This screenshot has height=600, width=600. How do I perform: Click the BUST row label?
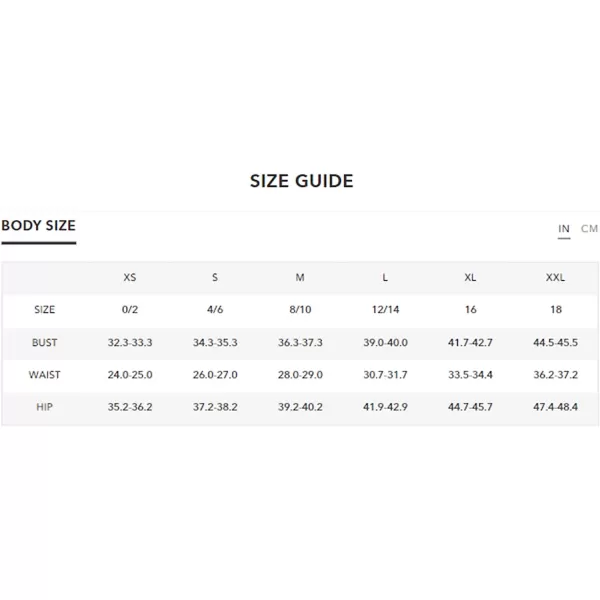pos(44,342)
